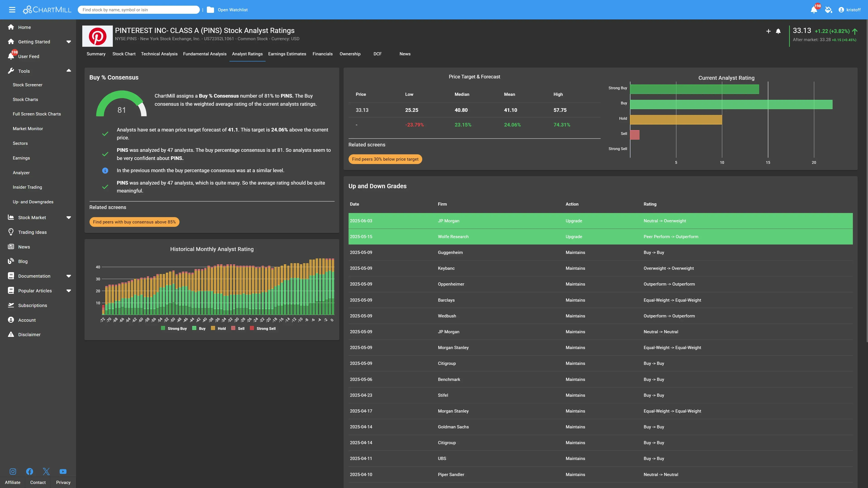Click the Popular Articles icon
Image resolution: width=868 pixels, height=488 pixels.
11,290
